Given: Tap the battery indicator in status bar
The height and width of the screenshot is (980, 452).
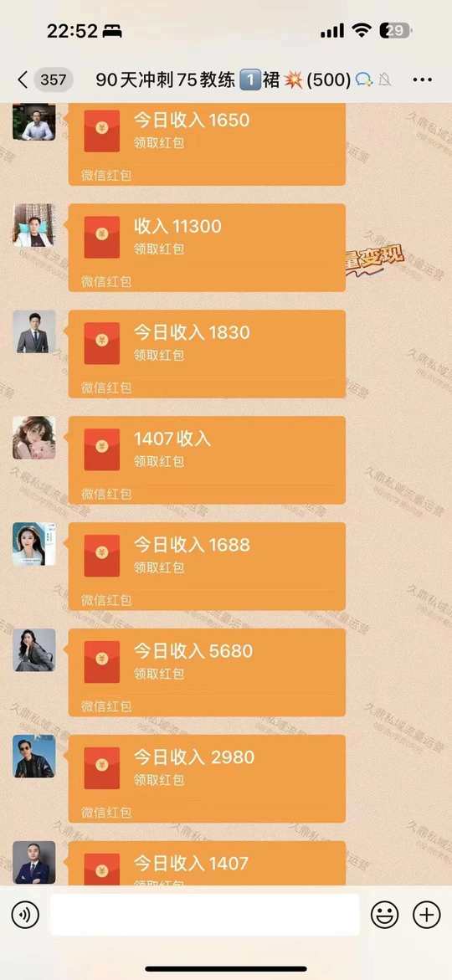Looking at the screenshot, I should (x=395, y=31).
